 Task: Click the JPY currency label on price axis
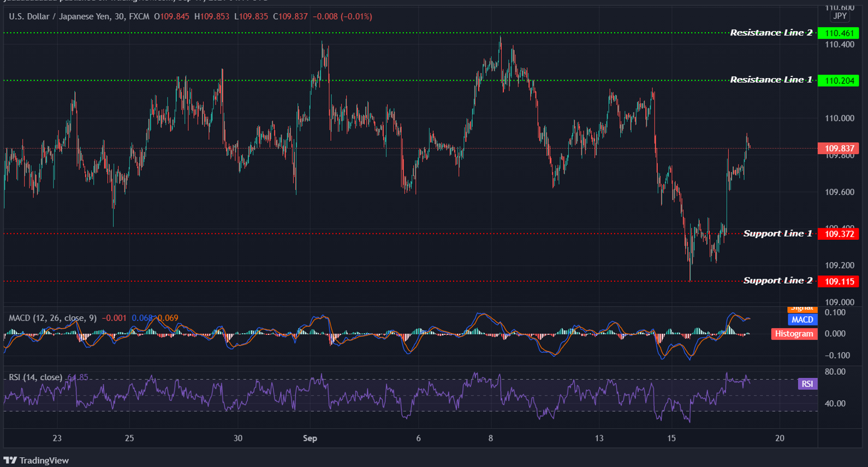point(840,16)
